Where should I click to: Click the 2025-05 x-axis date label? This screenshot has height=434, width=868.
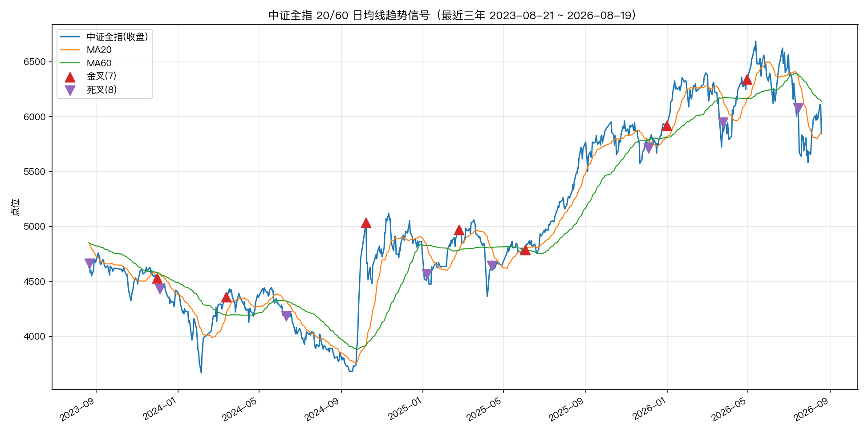tap(485, 409)
